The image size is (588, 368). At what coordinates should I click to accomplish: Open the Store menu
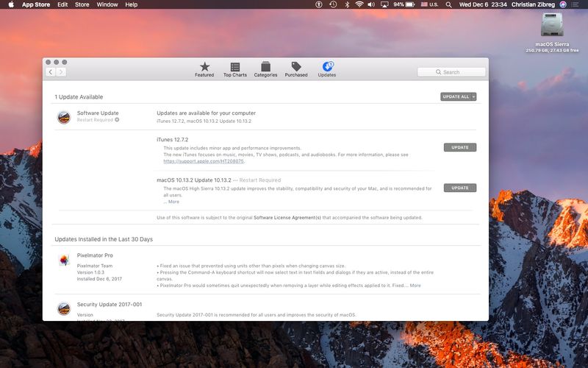coord(82,4)
